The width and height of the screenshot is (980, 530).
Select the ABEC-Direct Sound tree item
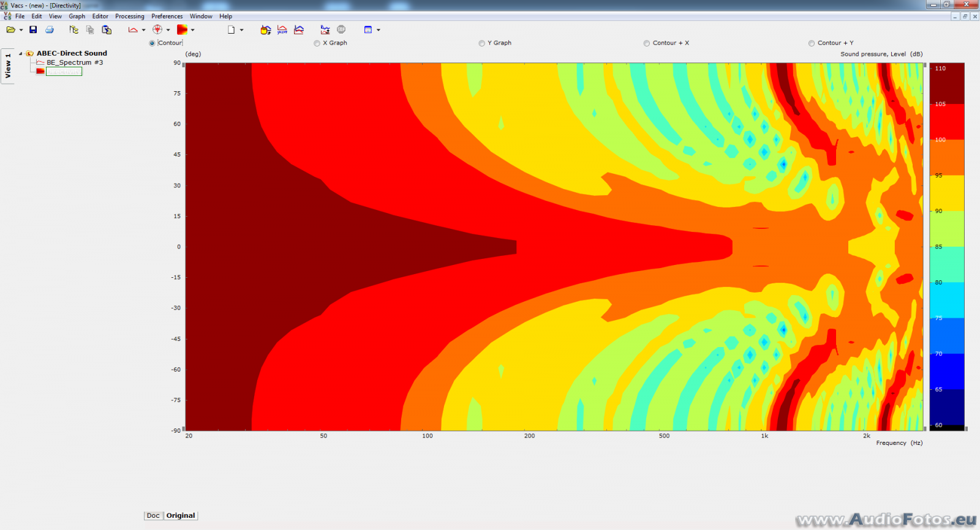click(72, 53)
